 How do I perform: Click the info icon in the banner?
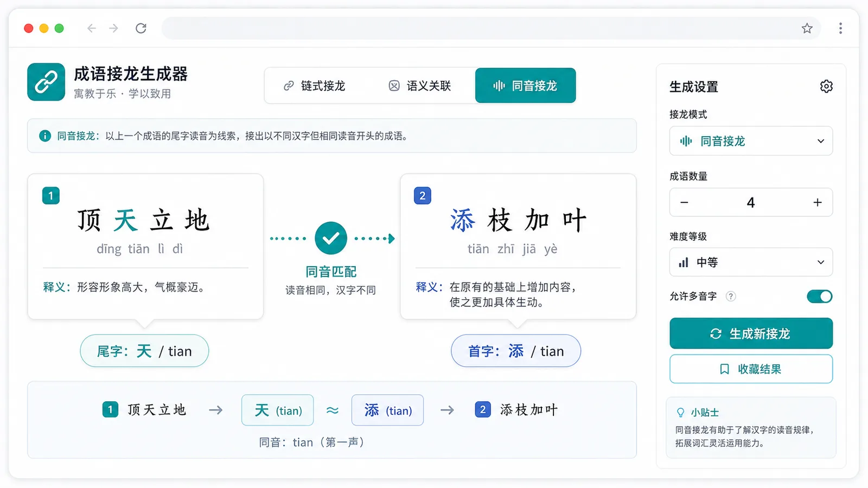45,136
